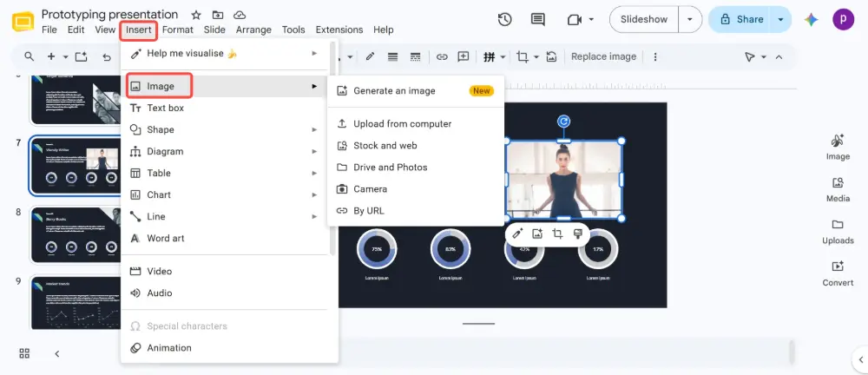Screen dimensions: 868x375
Task: Open the toolbar three-dot more options
Action: pos(655,56)
